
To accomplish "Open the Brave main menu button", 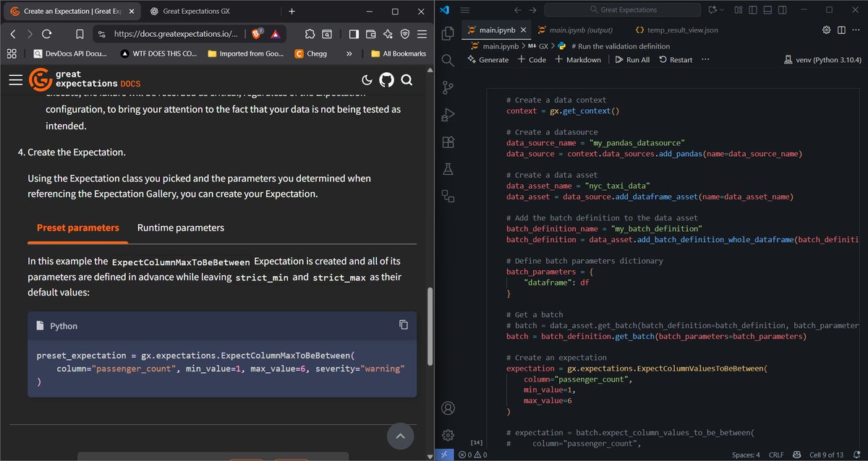I will [x=422, y=34].
